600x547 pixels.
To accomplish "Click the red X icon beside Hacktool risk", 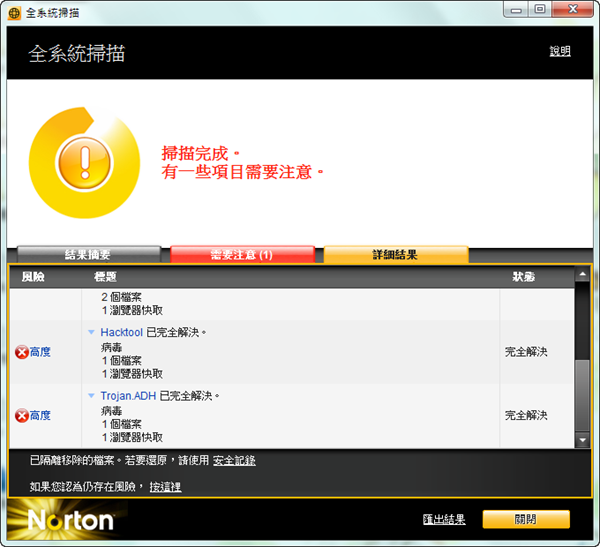I will 22,352.
